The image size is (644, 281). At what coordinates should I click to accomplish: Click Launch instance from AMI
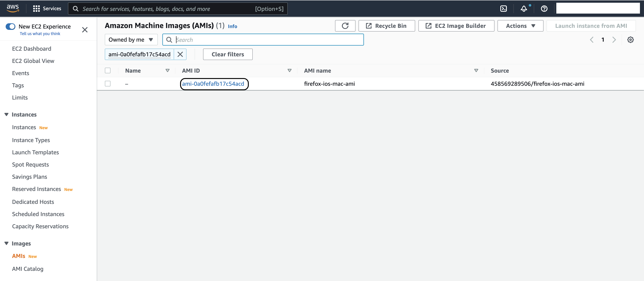click(x=591, y=26)
